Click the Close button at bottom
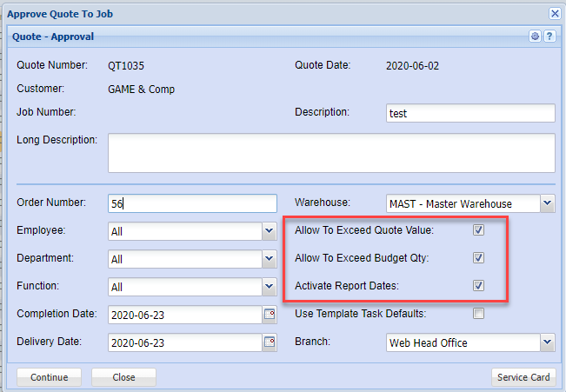The width and height of the screenshot is (566, 392). tap(123, 377)
